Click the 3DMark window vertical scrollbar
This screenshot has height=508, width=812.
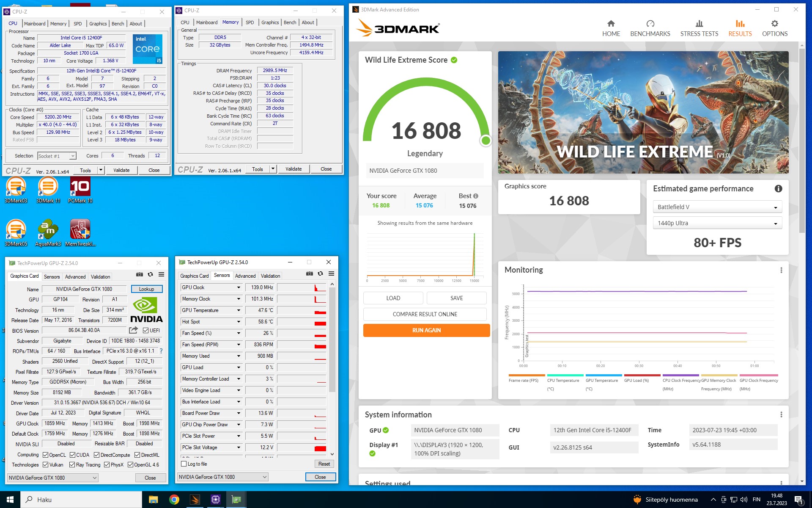tap(802, 140)
